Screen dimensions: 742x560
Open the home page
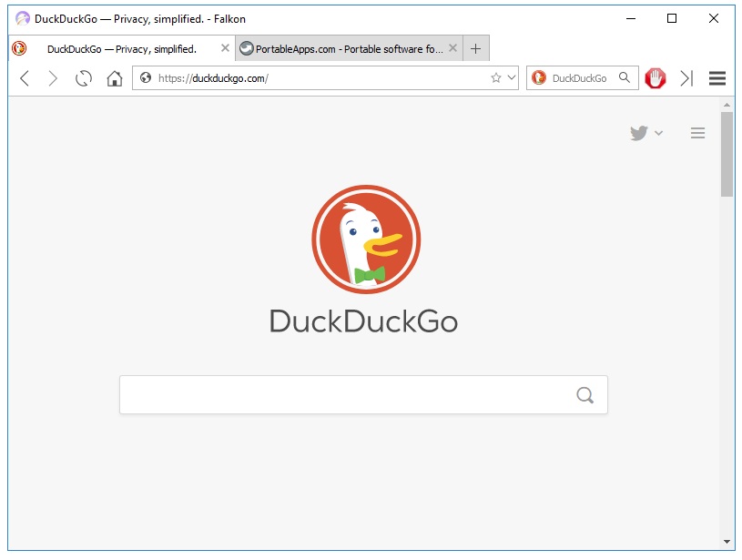pyautogui.click(x=115, y=78)
